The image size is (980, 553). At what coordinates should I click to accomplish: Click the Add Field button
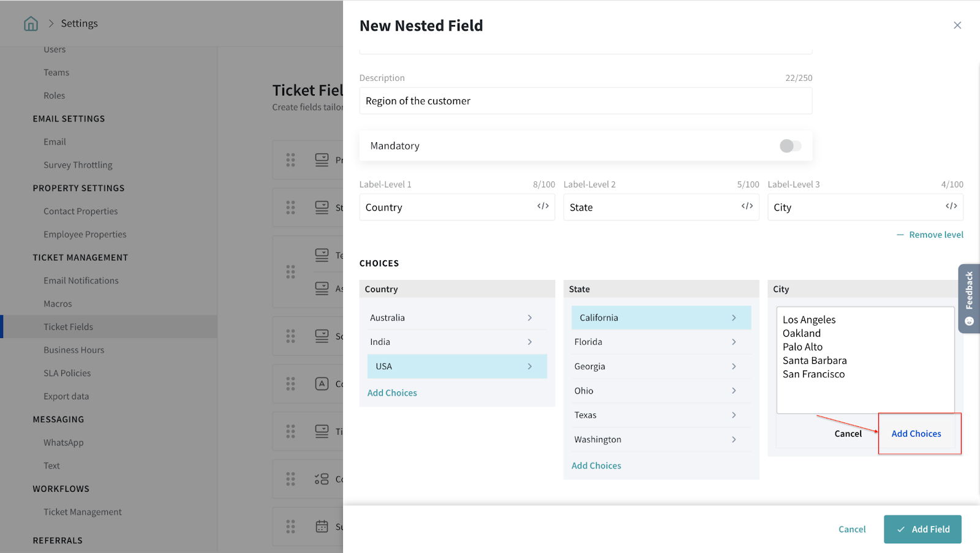922,529
